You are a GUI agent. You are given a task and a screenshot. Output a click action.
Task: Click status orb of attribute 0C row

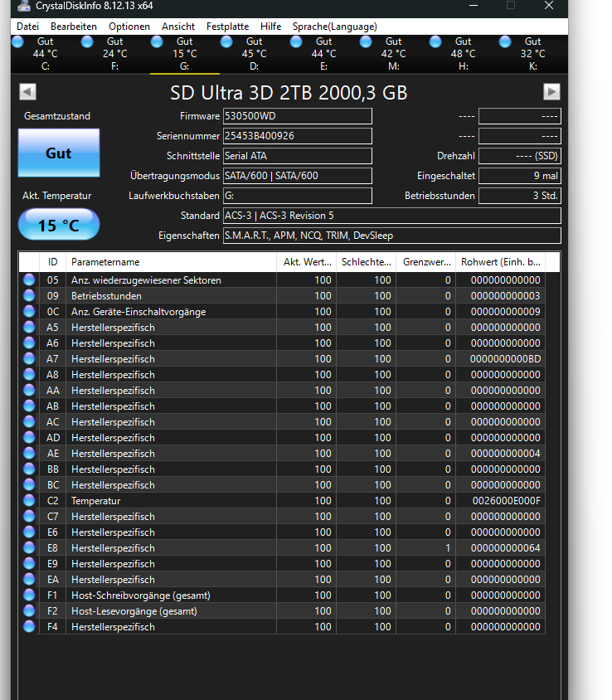point(29,311)
